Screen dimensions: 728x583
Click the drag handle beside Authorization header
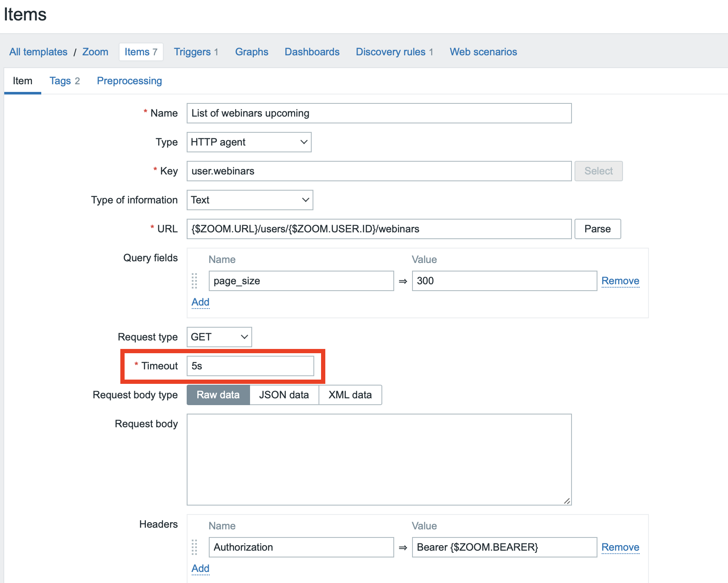[194, 547]
